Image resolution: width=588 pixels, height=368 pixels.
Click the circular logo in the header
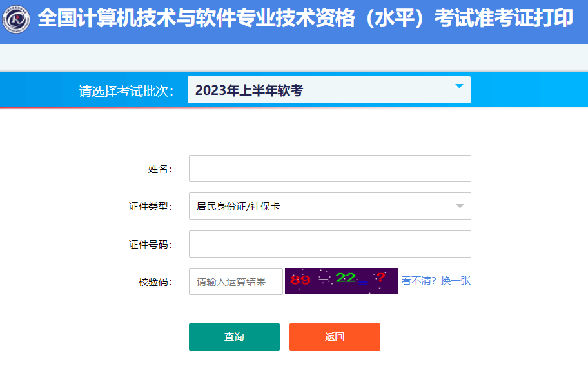tap(15, 19)
